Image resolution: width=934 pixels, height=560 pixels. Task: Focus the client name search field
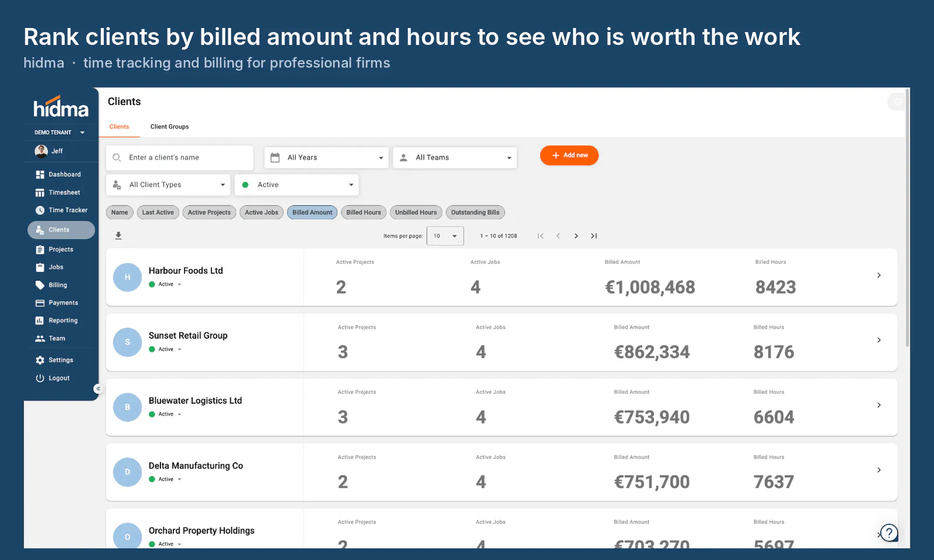[179, 157]
